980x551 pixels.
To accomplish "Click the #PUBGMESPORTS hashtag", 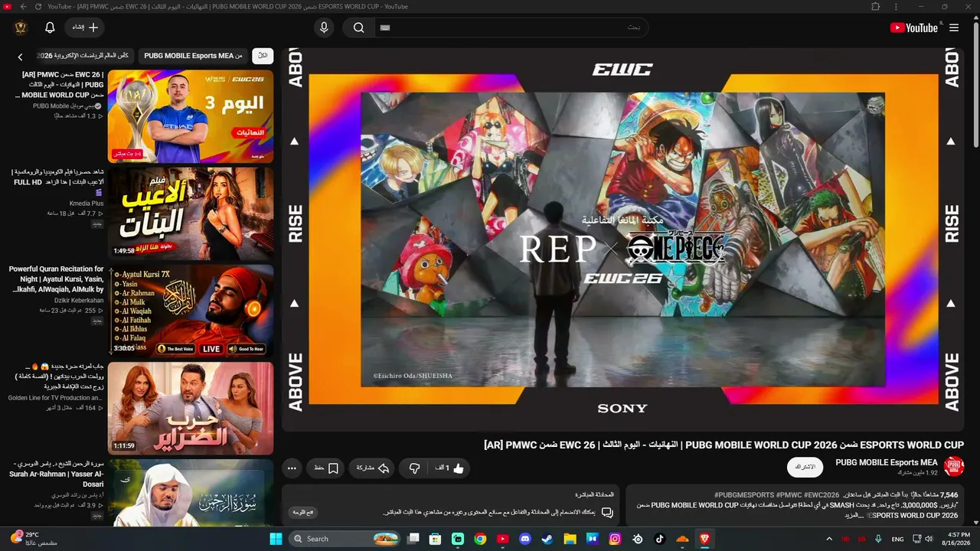I will tap(744, 495).
